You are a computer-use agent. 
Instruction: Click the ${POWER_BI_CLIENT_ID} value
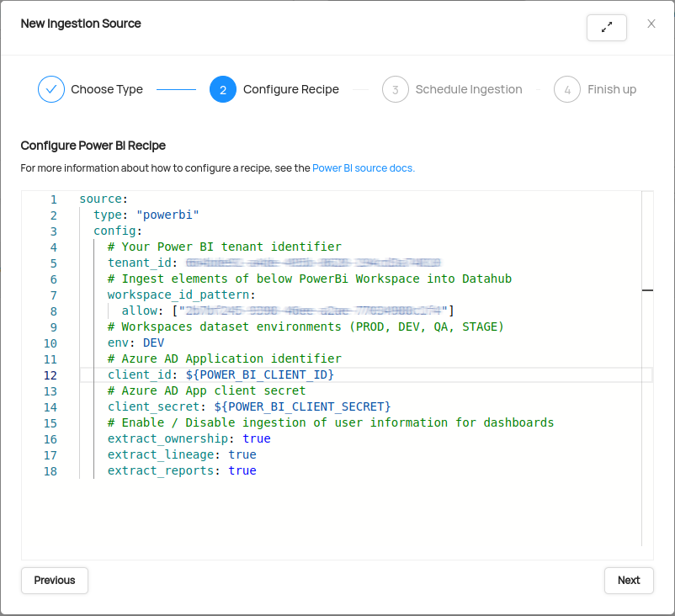click(260, 374)
